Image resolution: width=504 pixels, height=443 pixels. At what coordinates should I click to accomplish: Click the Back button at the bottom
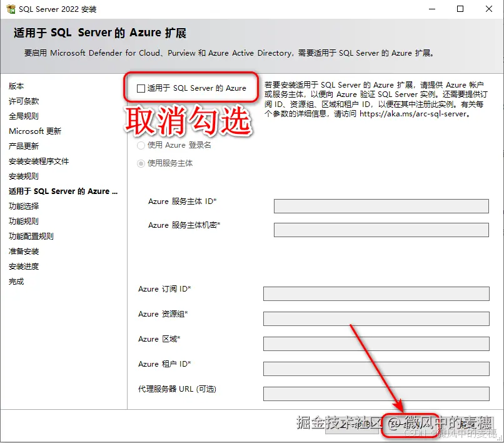[x=352, y=425]
